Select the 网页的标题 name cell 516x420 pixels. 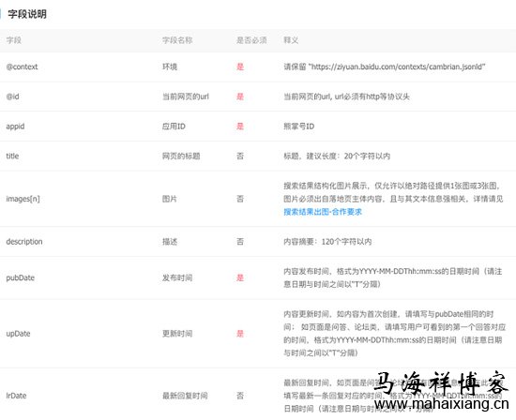pyautogui.click(x=181, y=156)
